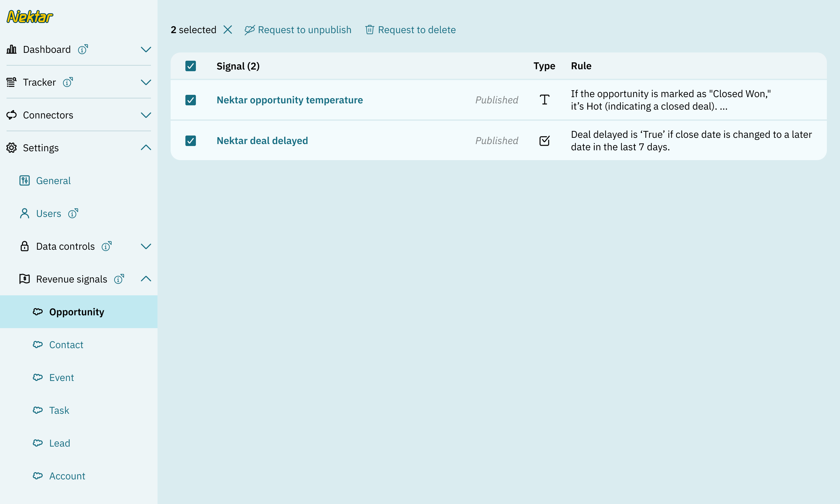
Task: Click the Published status of deal delayed
Action: [497, 141]
